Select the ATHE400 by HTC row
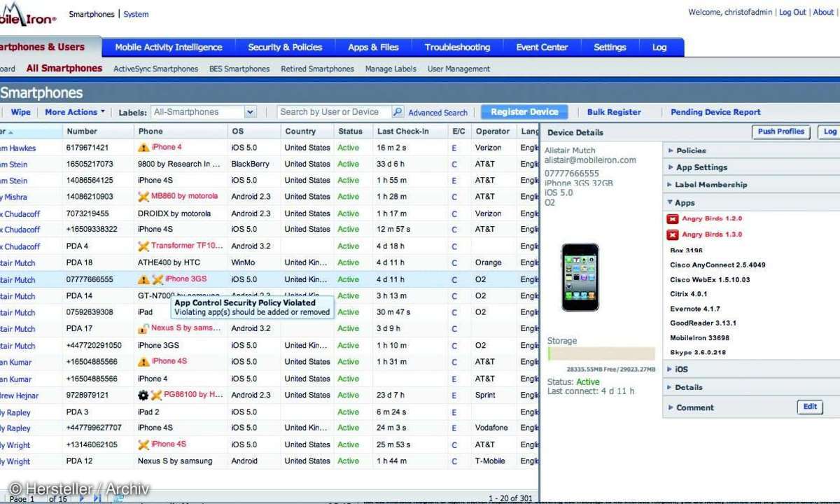Image resolution: width=840 pixels, height=504 pixels. click(269, 262)
